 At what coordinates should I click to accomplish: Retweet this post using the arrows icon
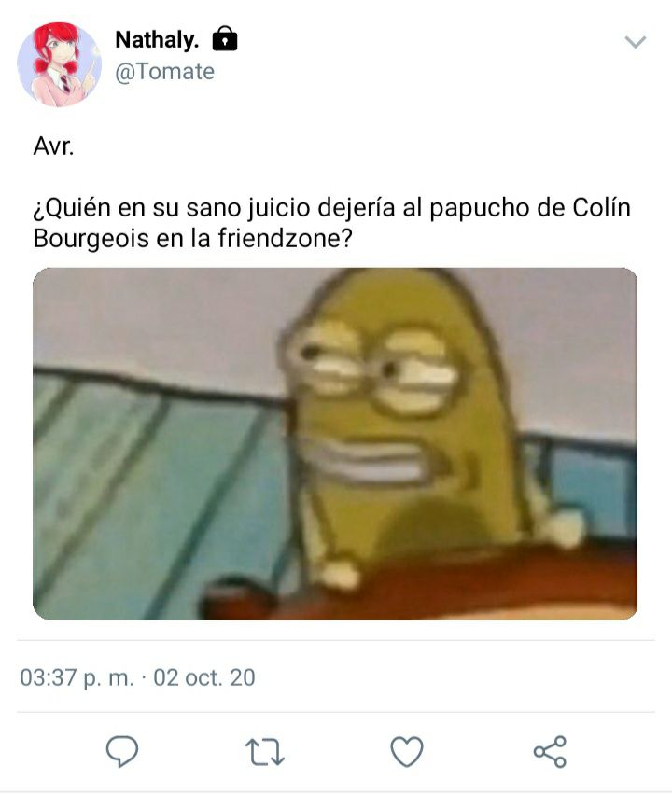265,752
